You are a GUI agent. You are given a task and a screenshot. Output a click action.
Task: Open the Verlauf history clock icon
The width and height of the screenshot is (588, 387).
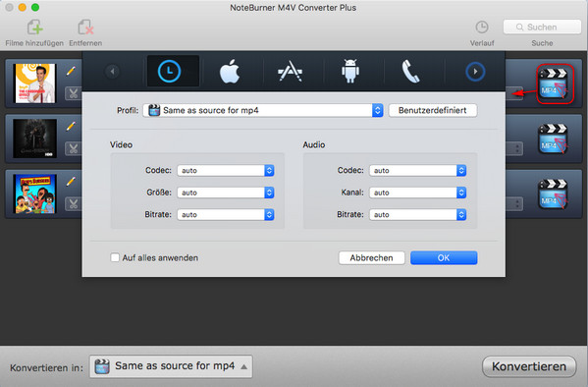pyautogui.click(x=482, y=28)
